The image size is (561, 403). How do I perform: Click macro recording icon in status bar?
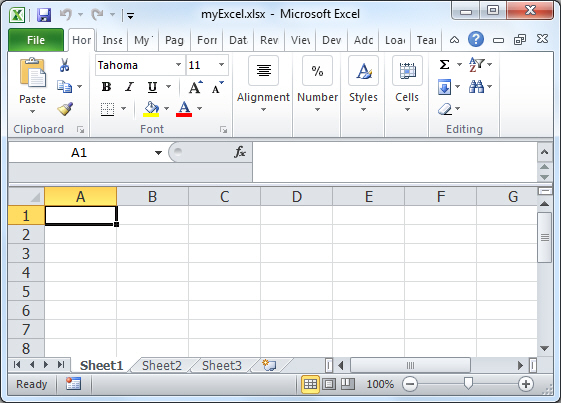73,384
